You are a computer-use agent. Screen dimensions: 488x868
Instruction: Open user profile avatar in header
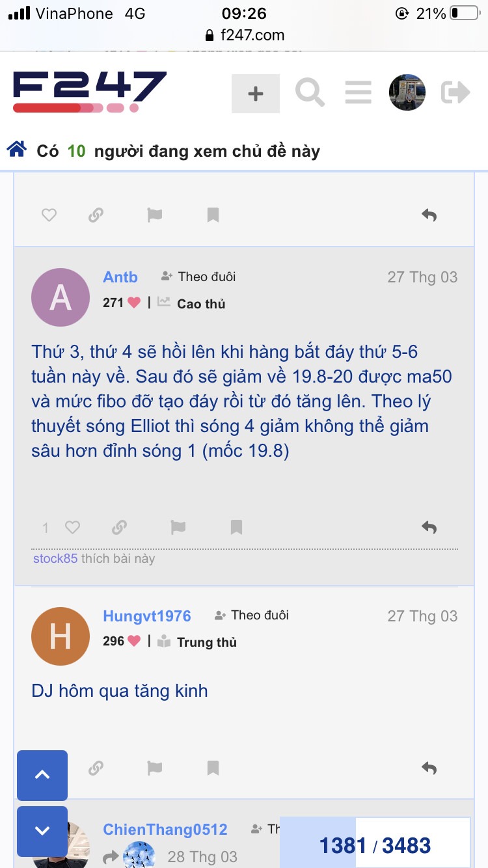pyautogui.click(x=407, y=93)
